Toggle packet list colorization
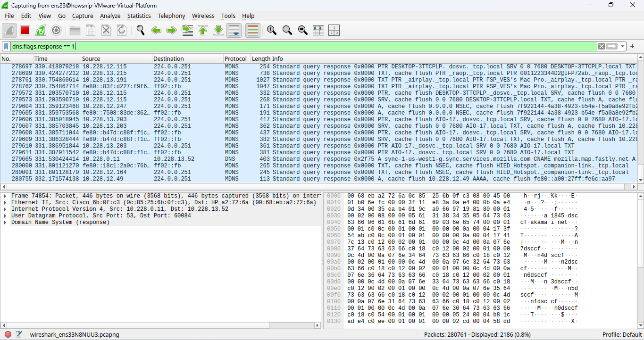644x340 pixels. point(253,31)
